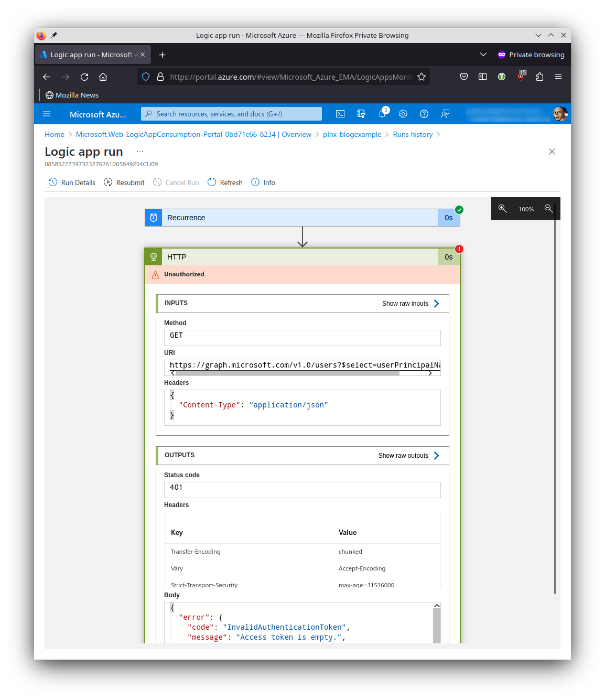Click the Resubmit button

click(x=124, y=182)
